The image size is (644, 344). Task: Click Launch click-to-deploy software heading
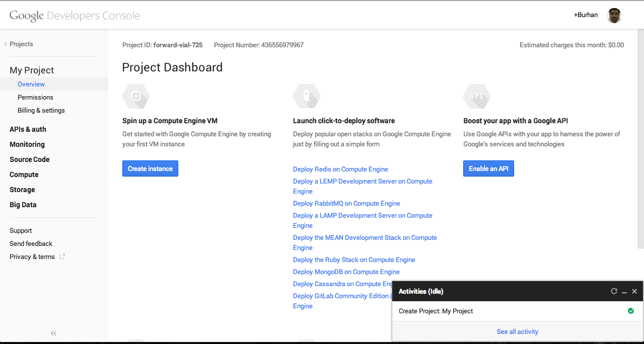[344, 121]
